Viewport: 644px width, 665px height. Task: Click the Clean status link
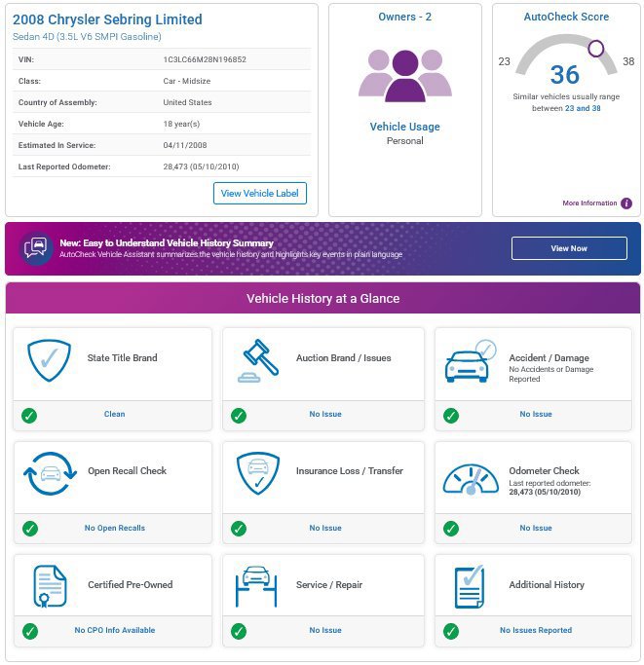[x=115, y=414]
